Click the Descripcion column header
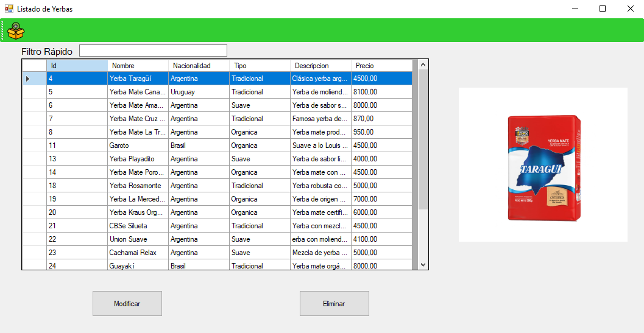 click(320, 65)
